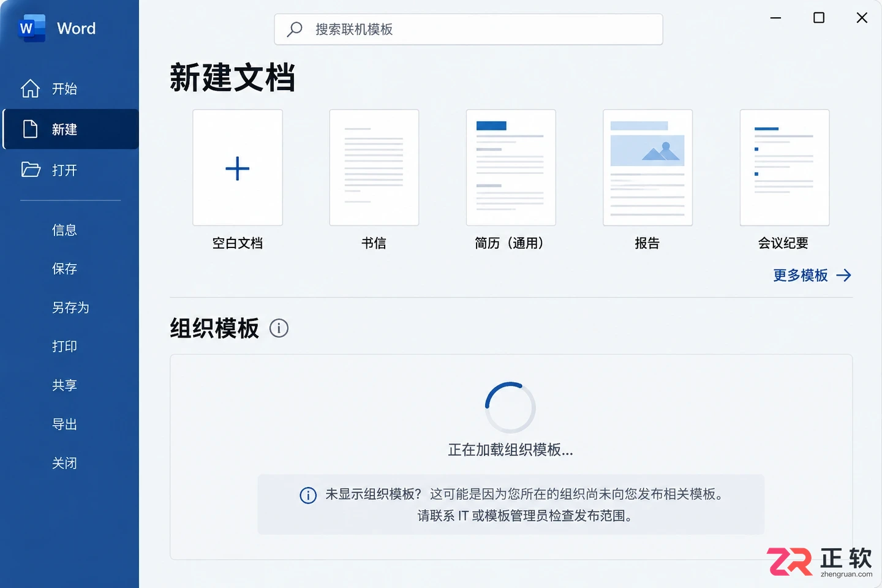Image resolution: width=882 pixels, height=588 pixels.
Task: Go to the 开始 page
Action: [x=70, y=89]
